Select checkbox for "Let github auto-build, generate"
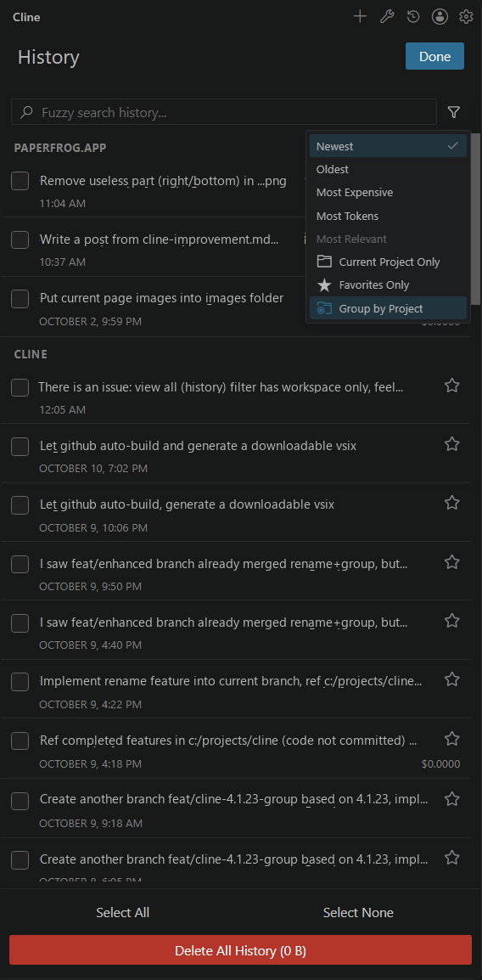 point(20,505)
